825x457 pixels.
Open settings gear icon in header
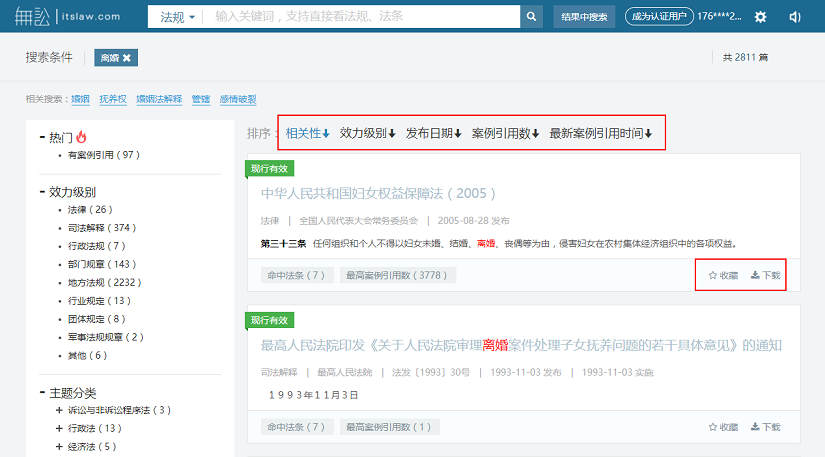tap(760, 17)
